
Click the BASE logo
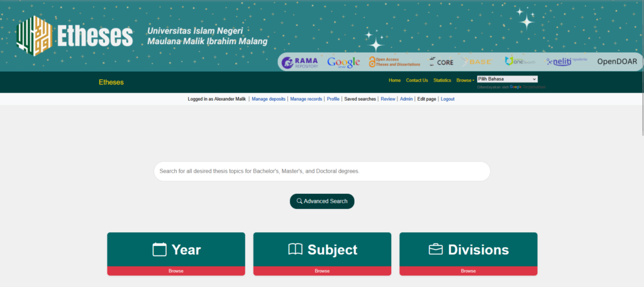[477, 62]
